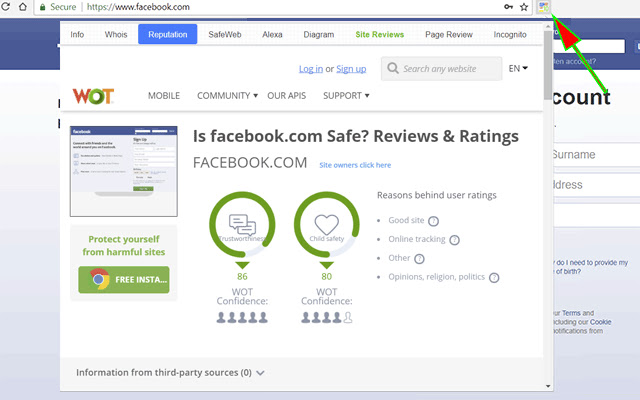Screen dimensions: 640x400
Task: Click the WOT logo
Action: pos(93,96)
